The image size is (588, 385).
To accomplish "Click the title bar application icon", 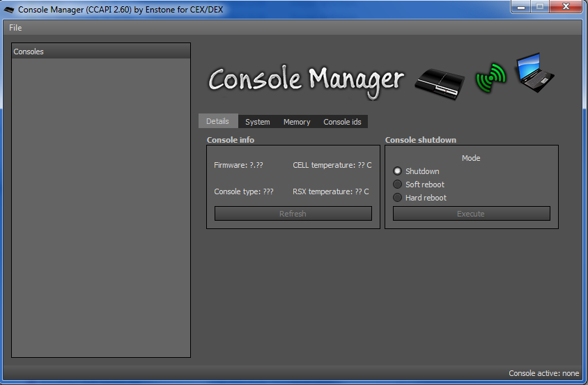I will coord(10,10).
